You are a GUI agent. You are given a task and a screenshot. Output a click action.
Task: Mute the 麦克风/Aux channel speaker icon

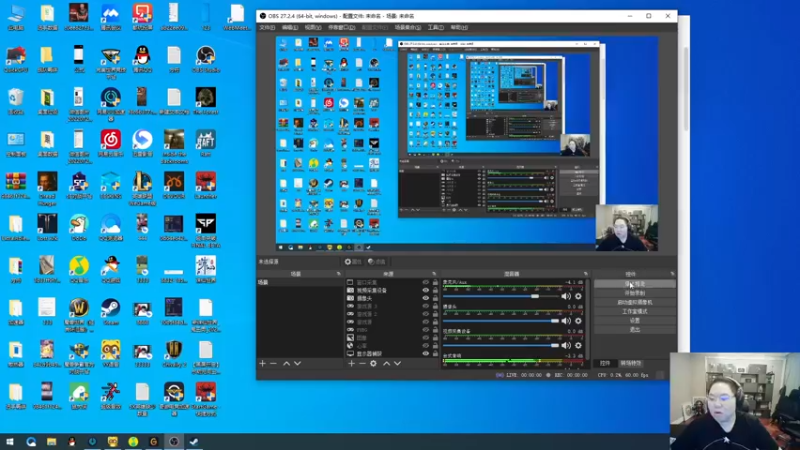click(566, 296)
